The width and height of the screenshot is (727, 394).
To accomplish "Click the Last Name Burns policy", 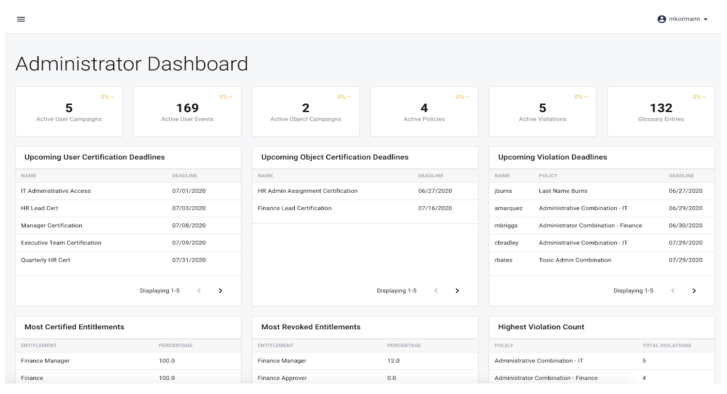I will tap(563, 191).
